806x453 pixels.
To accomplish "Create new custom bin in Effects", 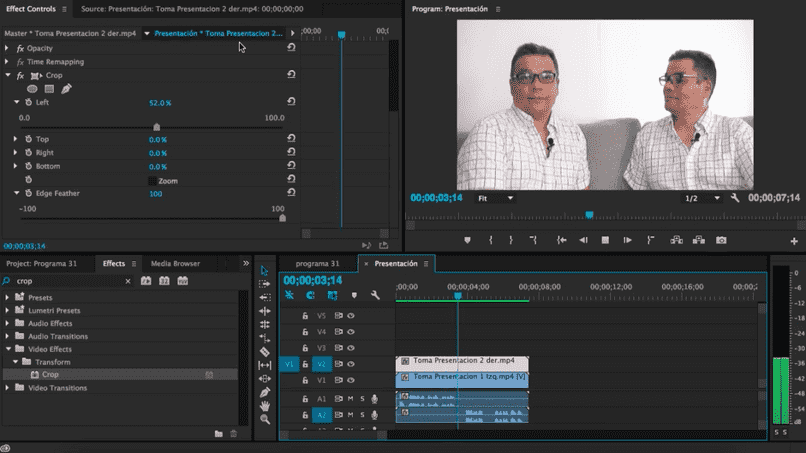I will [x=218, y=433].
